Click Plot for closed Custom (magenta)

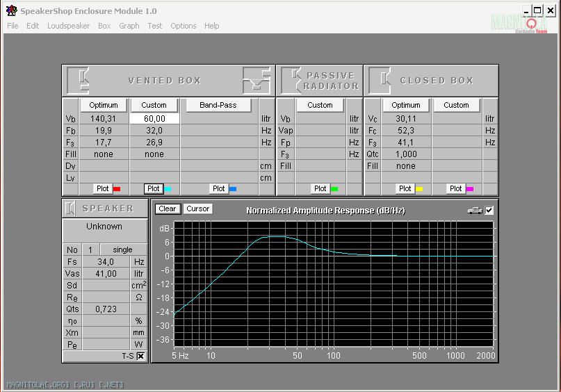455,188
